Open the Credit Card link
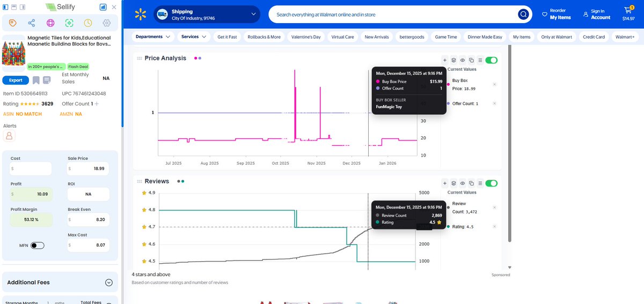 point(594,37)
